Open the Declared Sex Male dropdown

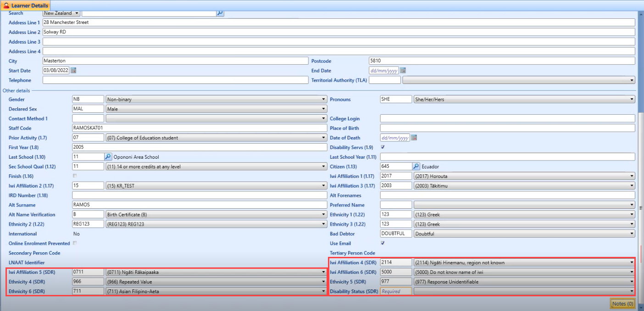pos(216,109)
